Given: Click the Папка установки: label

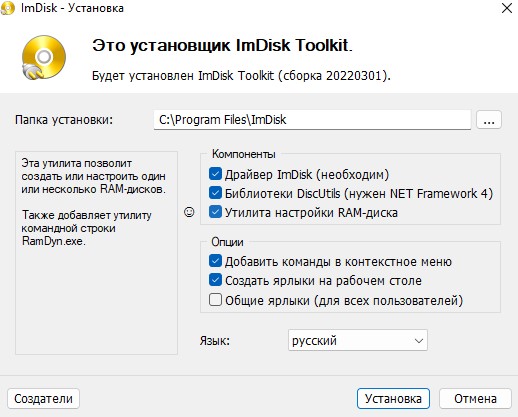Looking at the screenshot, I should click(64, 120).
